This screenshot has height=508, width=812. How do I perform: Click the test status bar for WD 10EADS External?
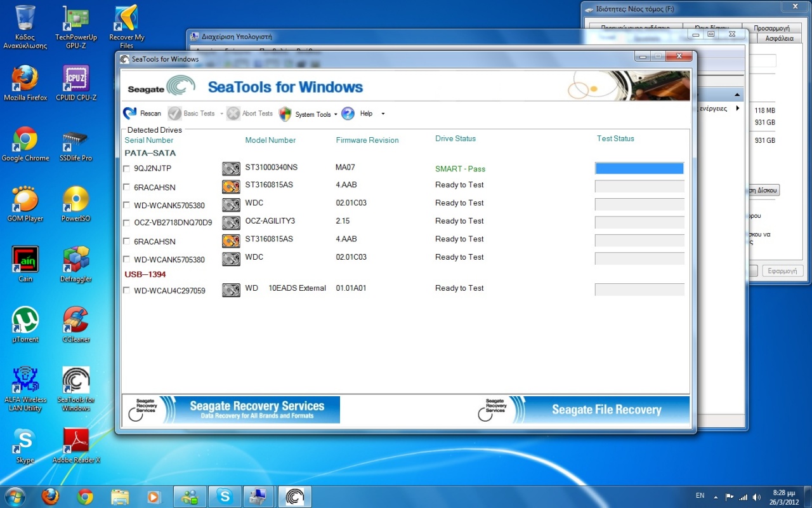click(639, 290)
